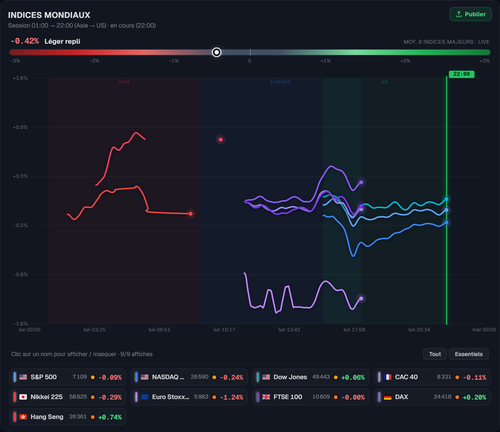Click the Tout button

tap(435, 354)
